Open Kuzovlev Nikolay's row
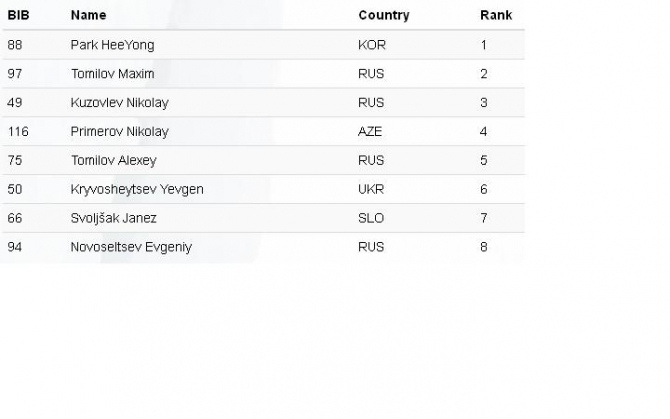The height and width of the screenshot is (419, 670). (119, 103)
